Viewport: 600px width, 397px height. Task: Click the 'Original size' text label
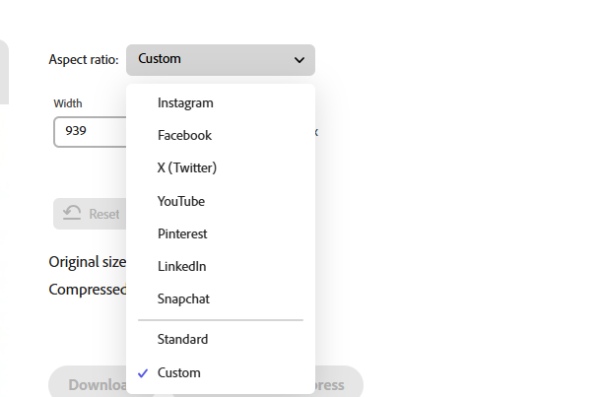[x=87, y=262]
